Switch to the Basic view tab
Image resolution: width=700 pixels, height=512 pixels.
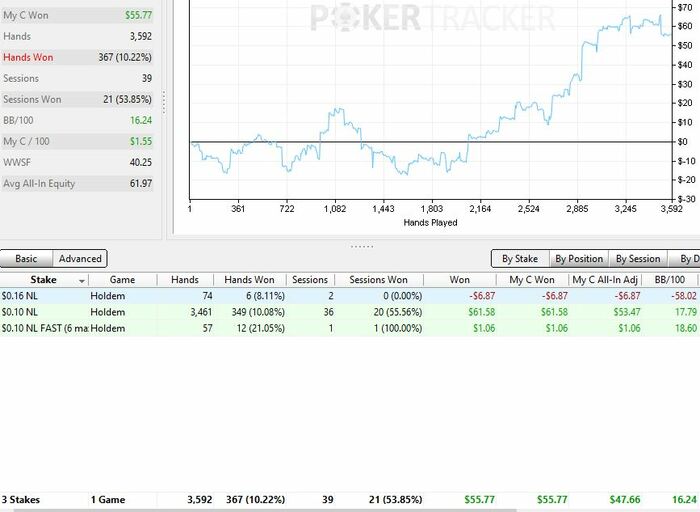26,258
